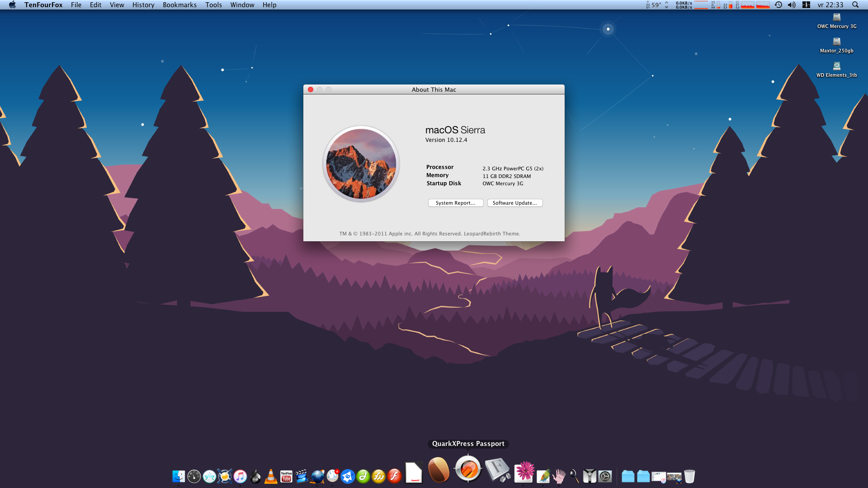
Task: Open the Spotlight search icon
Action: [x=855, y=5]
